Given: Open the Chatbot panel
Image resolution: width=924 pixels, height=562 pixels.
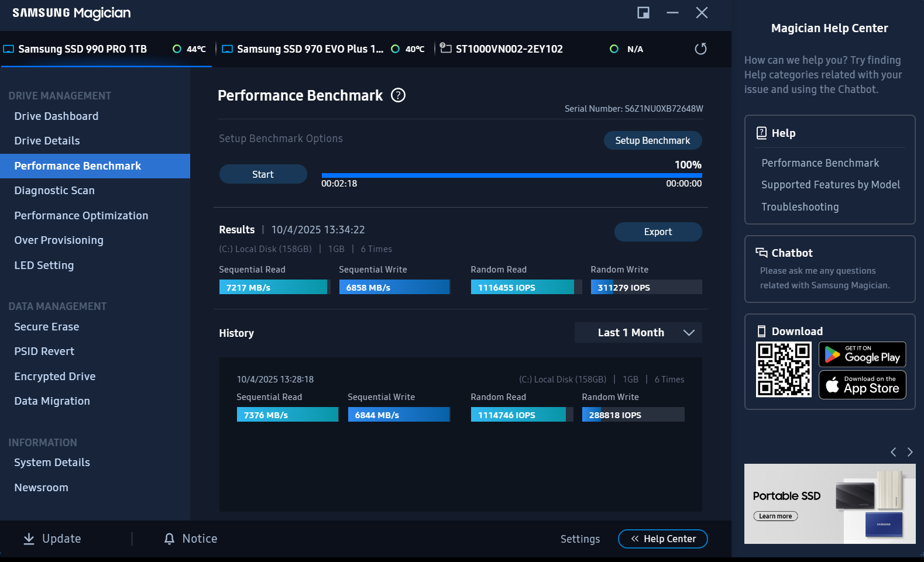Looking at the screenshot, I should (x=830, y=269).
